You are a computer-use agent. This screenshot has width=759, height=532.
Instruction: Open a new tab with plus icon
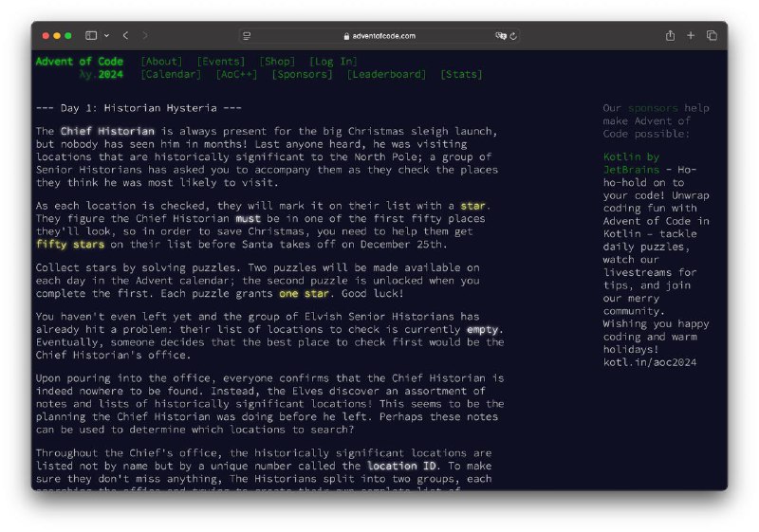tap(691, 35)
